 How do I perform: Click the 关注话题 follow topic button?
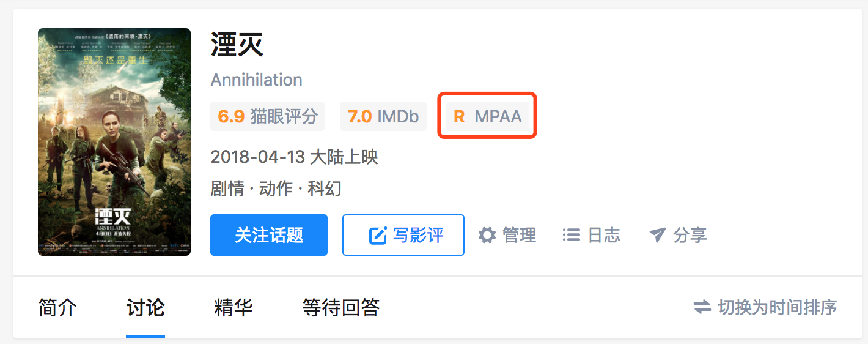tap(269, 235)
